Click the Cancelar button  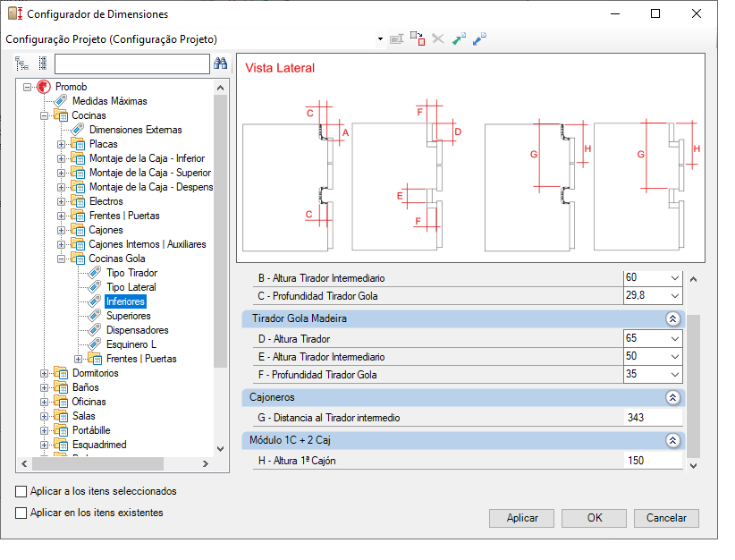[666, 518]
